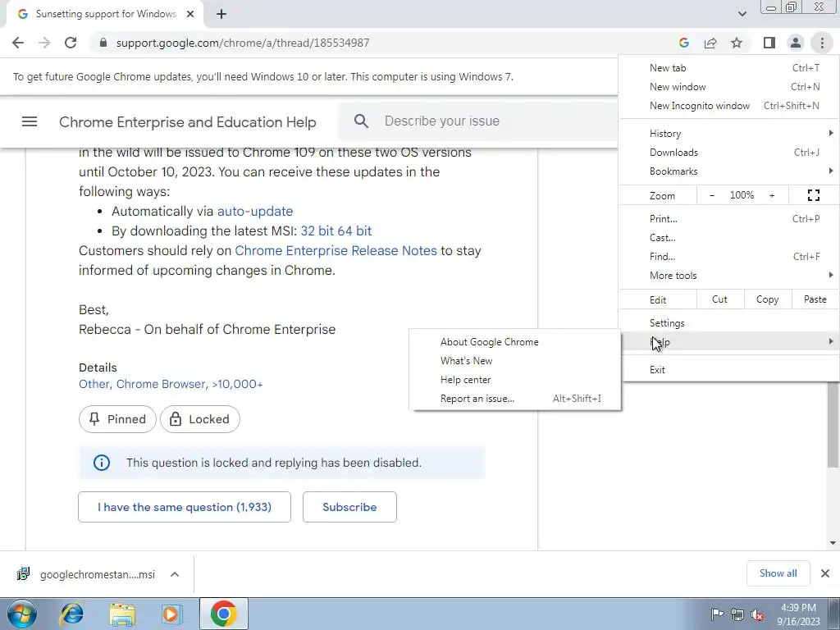The image size is (840, 630).
Task: Close the three-dot Chrome menu button
Action: click(x=822, y=43)
